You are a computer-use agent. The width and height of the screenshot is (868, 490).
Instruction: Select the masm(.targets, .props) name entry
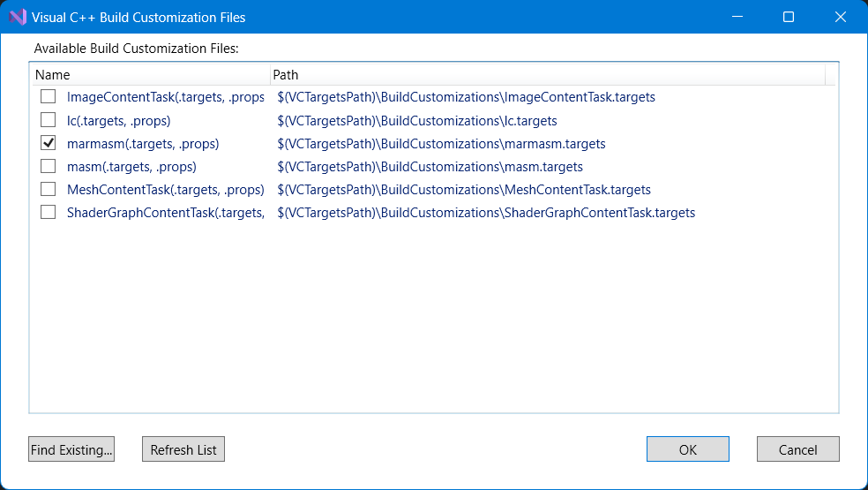tap(131, 167)
